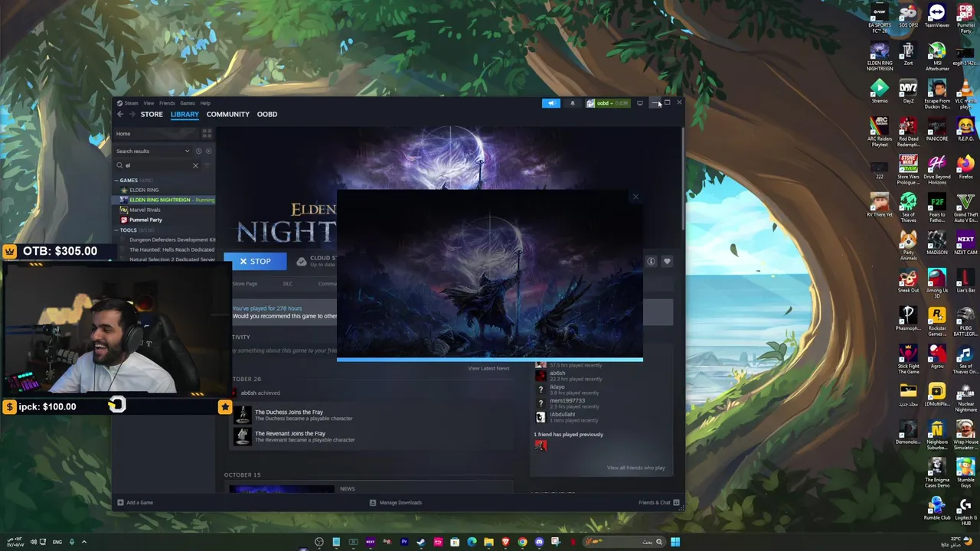Click the library search field
The image size is (980, 551).
[x=157, y=165]
